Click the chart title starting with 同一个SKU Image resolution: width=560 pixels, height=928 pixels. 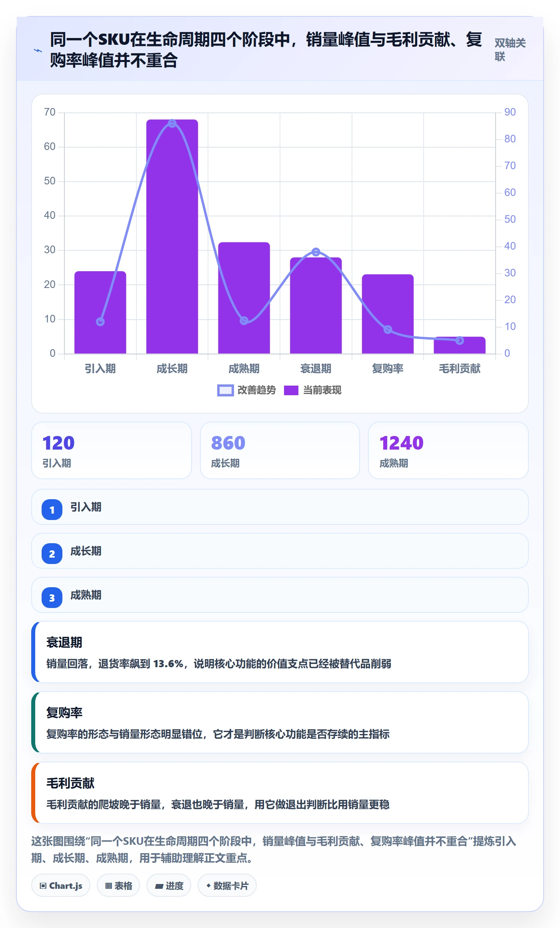click(266, 50)
